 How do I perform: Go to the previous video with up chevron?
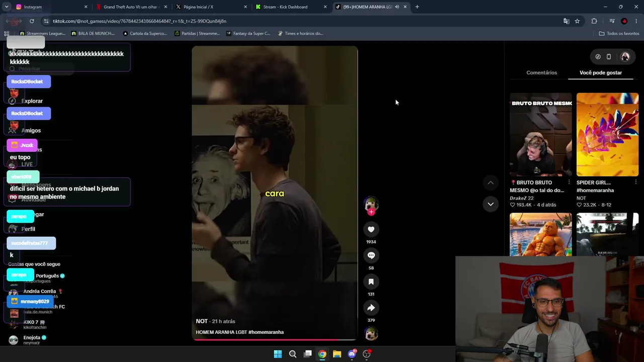point(491,183)
